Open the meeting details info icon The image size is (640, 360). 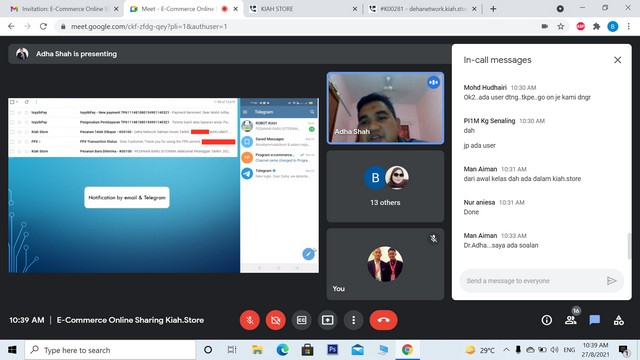547,320
